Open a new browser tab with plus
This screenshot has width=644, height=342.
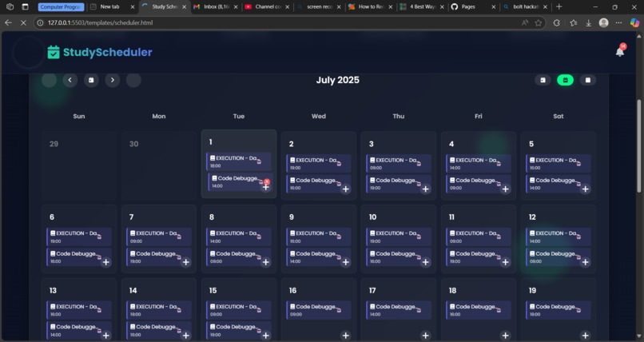click(559, 6)
